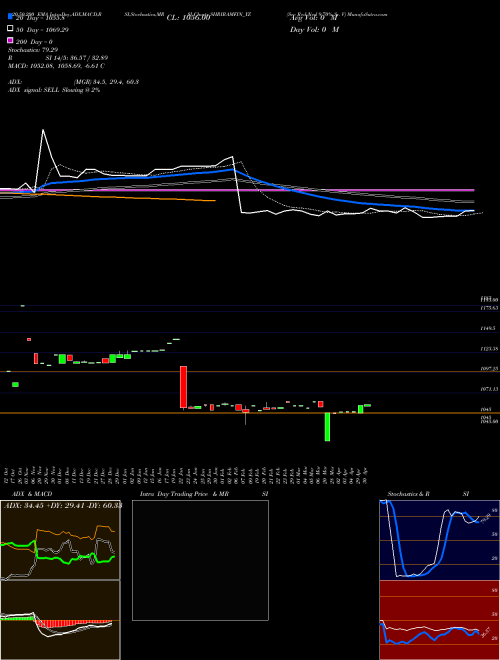
Task: Click the 1123.38 price axis label
Action: tap(489, 349)
